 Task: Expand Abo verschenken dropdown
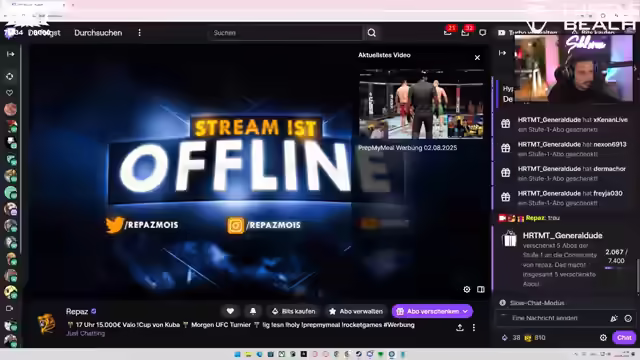coord(465,311)
